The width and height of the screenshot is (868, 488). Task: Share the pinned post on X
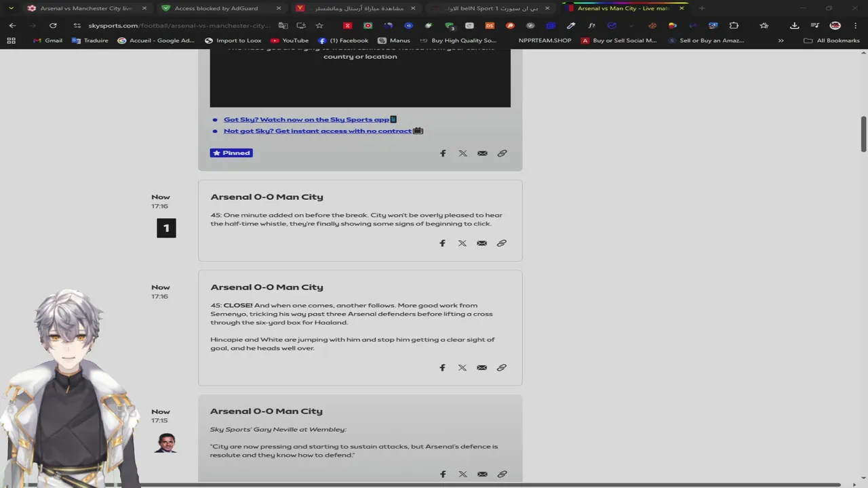coord(462,153)
